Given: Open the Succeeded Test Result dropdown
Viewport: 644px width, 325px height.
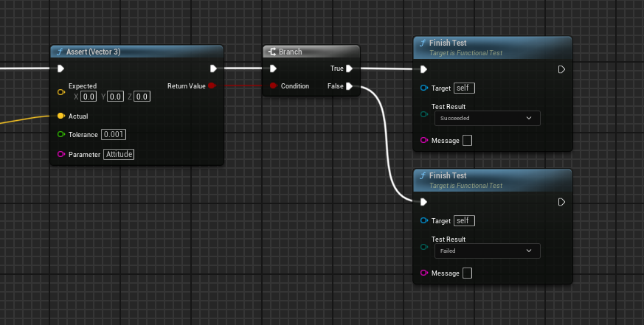Looking at the screenshot, I should [486, 118].
